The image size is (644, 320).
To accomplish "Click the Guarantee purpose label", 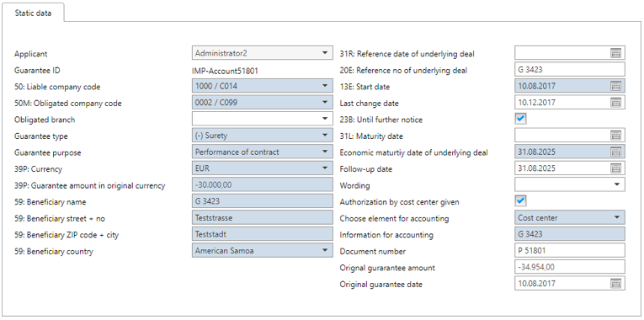I will pyautogui.click(x=48, y=152).
